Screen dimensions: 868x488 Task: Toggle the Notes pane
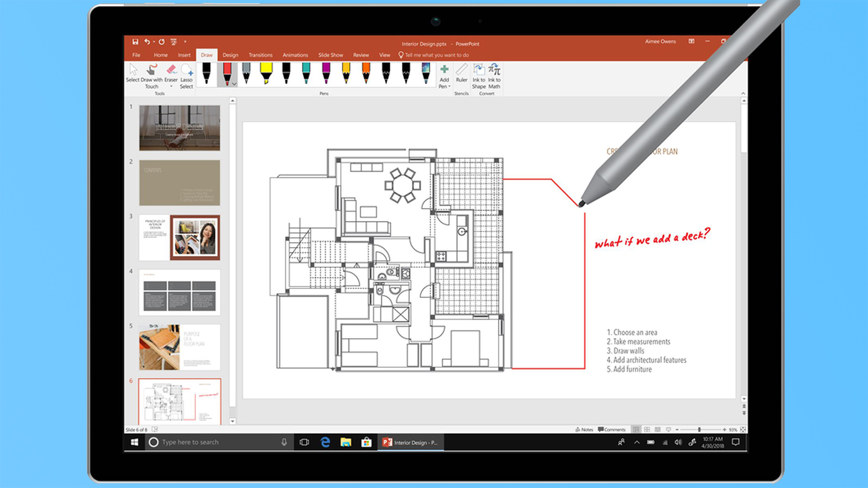[584, 430]
